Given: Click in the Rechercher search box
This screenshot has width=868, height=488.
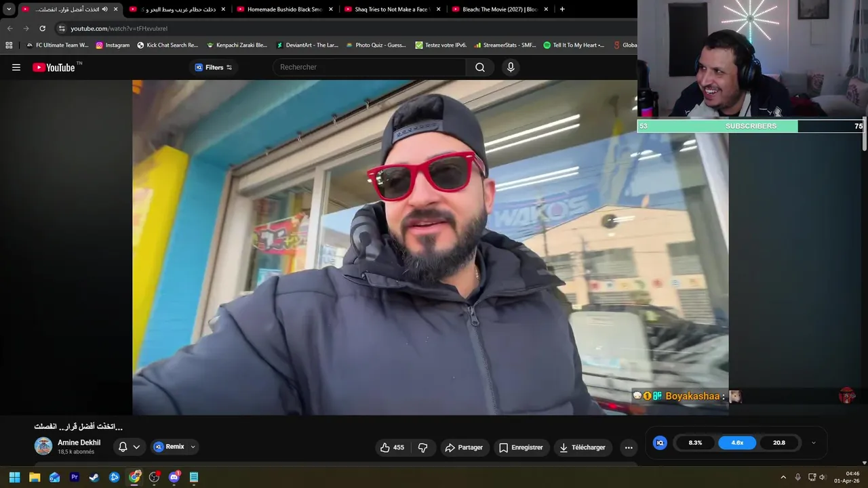Looking at the screenshot, I should coord(370,67).
